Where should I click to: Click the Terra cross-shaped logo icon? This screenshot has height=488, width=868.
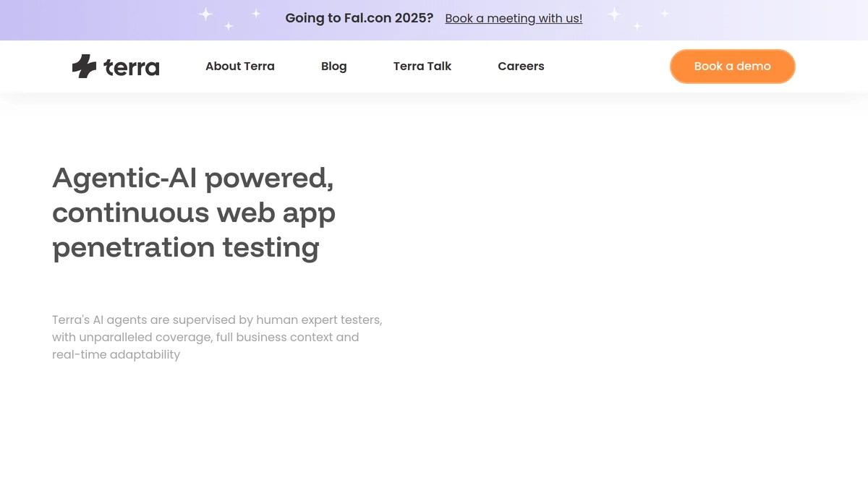click(x=84, y=67)
